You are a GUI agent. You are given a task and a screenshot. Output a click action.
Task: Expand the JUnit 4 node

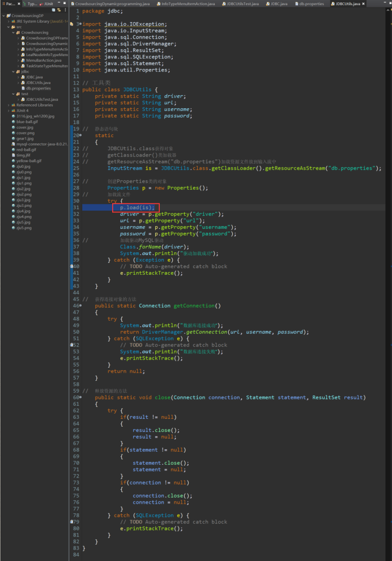(8, 111)
